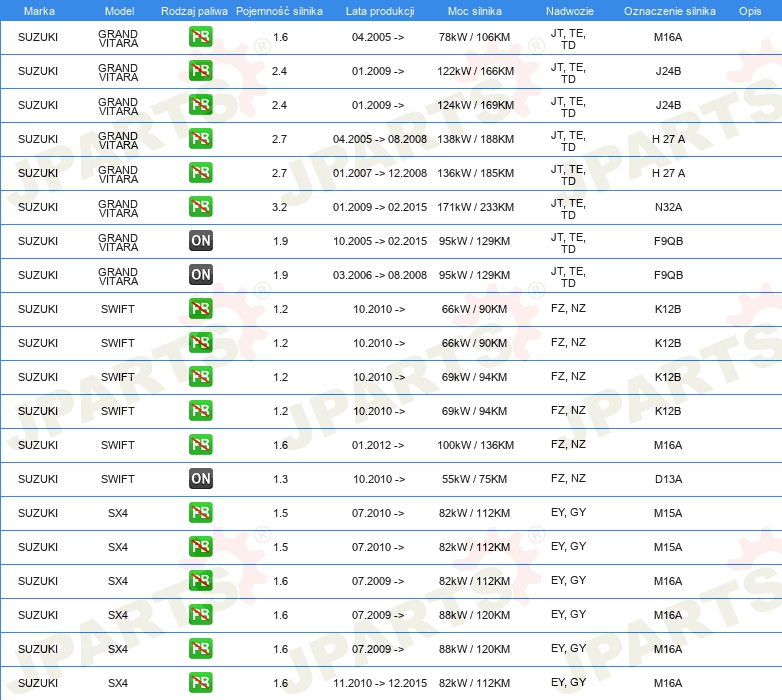Select the 55kW / 75KM cell
This screenshot has height=700, width=782.
(x=474, y=479)
